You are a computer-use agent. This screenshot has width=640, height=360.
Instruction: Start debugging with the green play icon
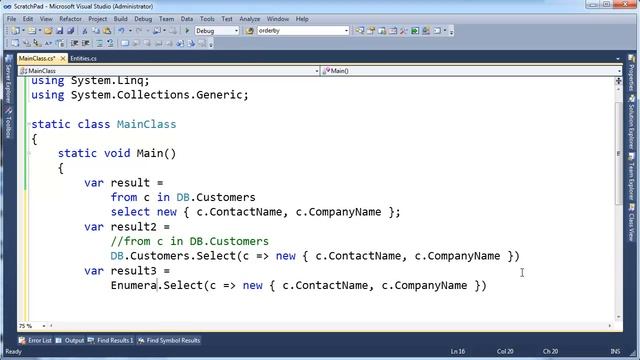coord(187,31)
